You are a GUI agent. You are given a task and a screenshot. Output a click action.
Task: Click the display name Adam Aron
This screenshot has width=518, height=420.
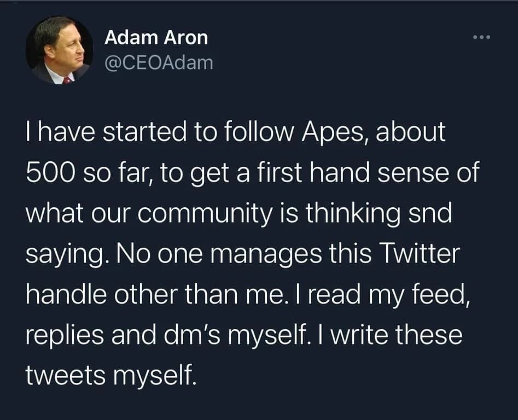coord(156,38)
